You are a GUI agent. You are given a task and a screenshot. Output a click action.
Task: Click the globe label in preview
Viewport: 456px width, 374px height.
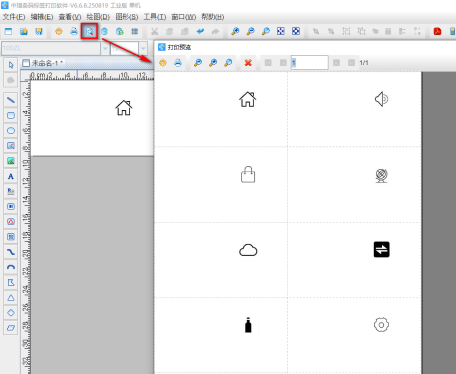(x=381, y=175)
